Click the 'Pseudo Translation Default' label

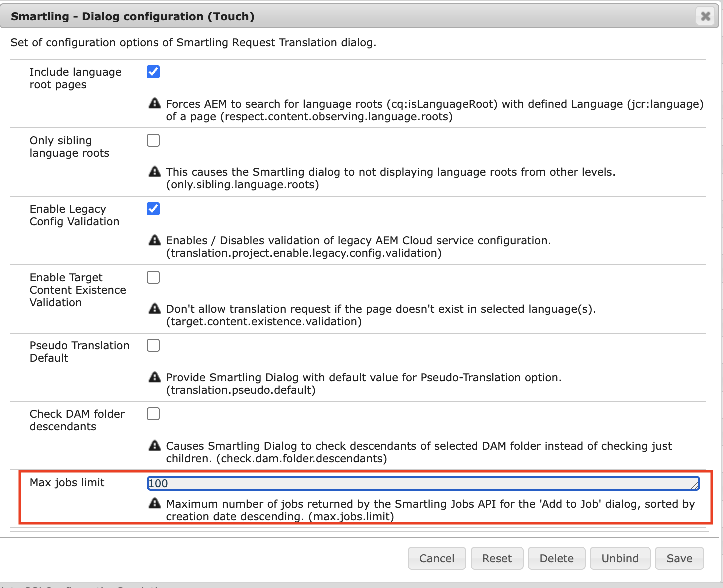pos(79,352)
